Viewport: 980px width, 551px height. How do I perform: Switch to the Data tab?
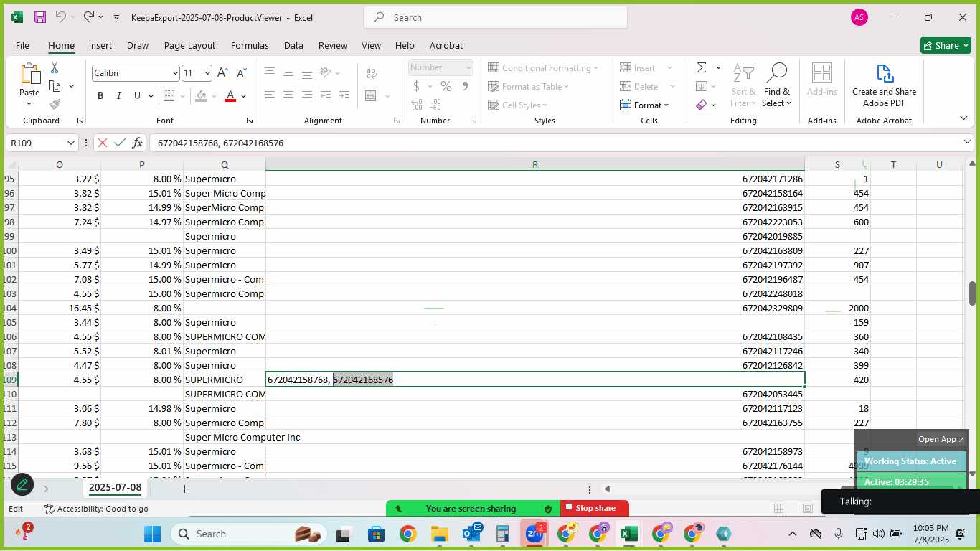point(293,45)
